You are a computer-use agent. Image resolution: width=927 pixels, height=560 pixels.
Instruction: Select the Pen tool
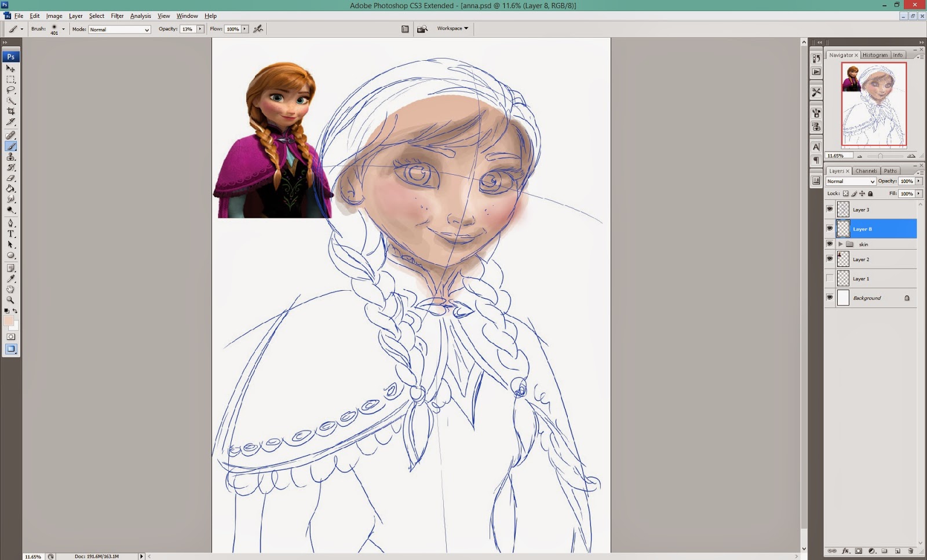click(x=10, y=223)
